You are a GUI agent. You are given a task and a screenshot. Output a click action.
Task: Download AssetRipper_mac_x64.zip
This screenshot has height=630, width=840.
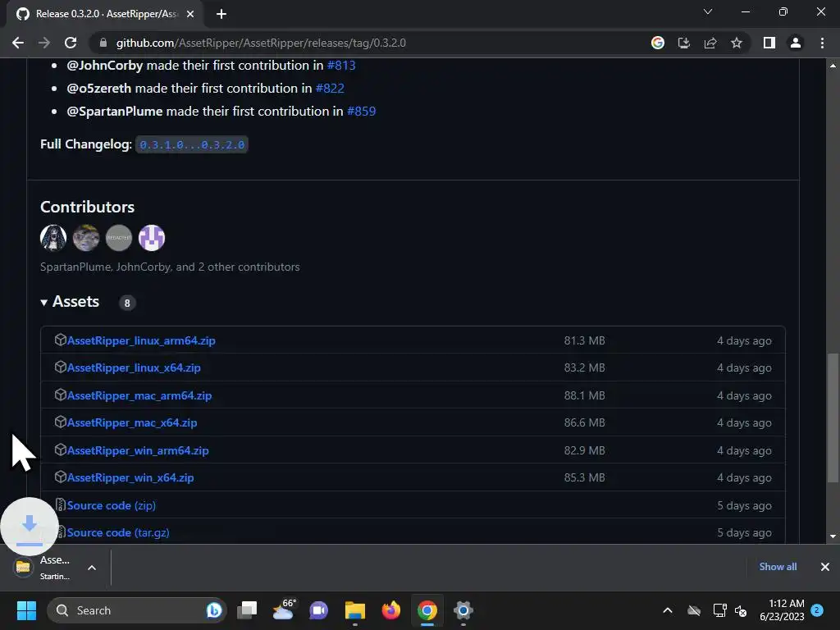point(132,423)
